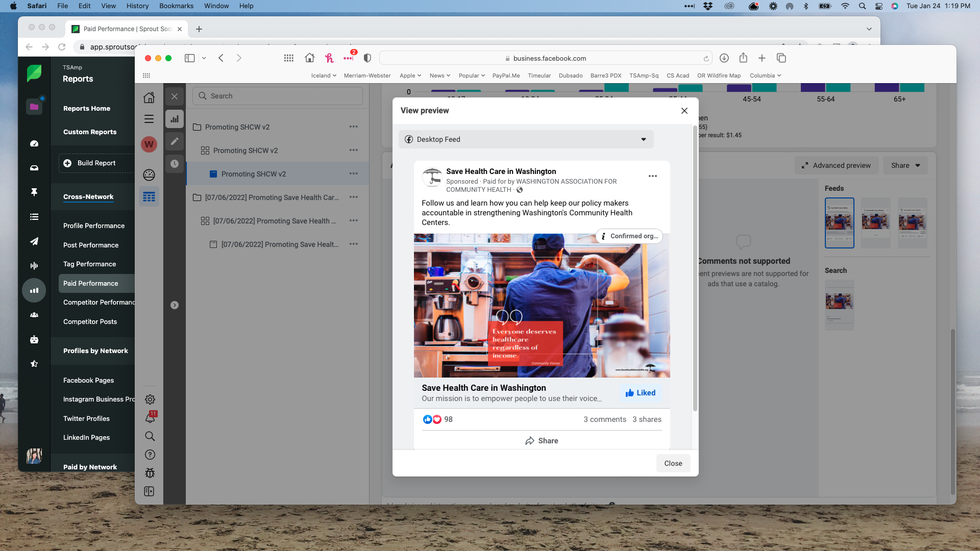Select the pencil edit icon

coord(175,141)
